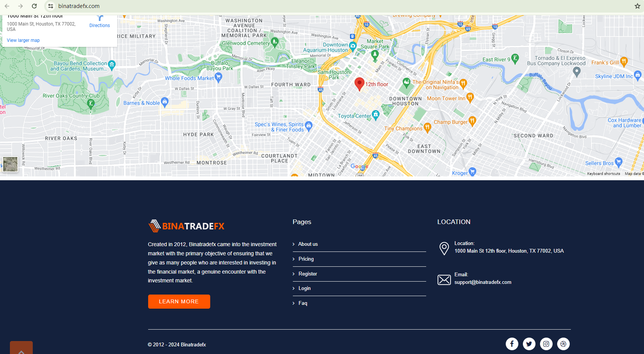Click the 1000 Main St footer address
Image resolution: width=644 pixels, height=354 pixels.
point(509,251)
